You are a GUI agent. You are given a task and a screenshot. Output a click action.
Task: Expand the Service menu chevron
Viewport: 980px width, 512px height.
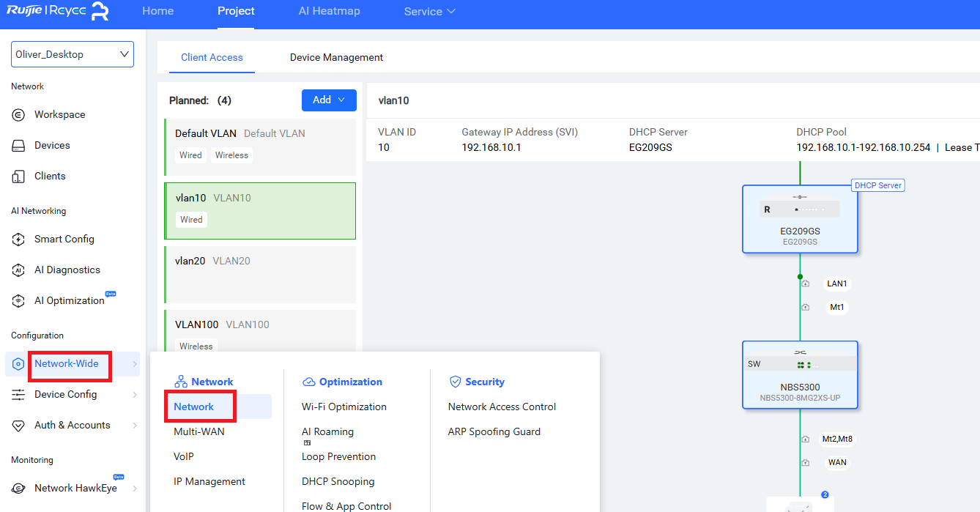pos(451,12)
